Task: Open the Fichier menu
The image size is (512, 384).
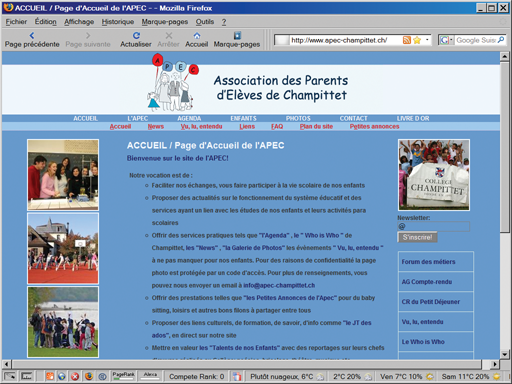Action: pyautogui.click(x=16, y=22)
